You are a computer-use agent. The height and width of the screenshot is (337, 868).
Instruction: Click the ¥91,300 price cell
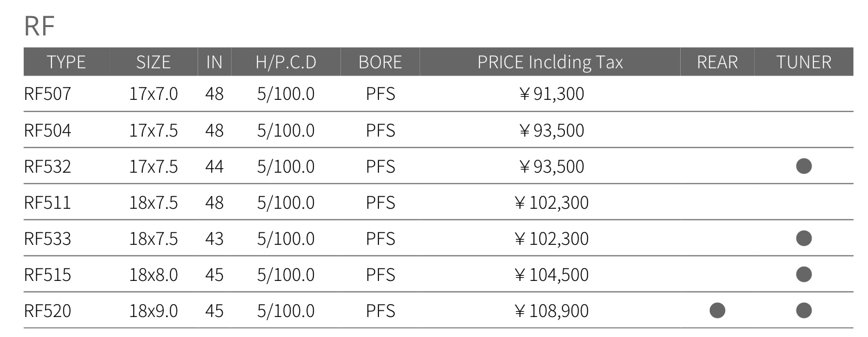pyautogui.click(x=551, y=95)
